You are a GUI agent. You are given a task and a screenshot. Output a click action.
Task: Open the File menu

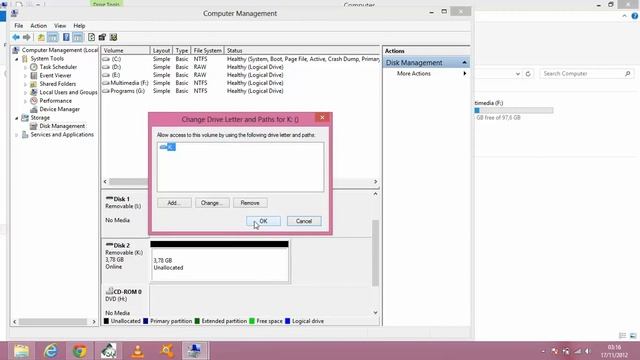(19, 26)
